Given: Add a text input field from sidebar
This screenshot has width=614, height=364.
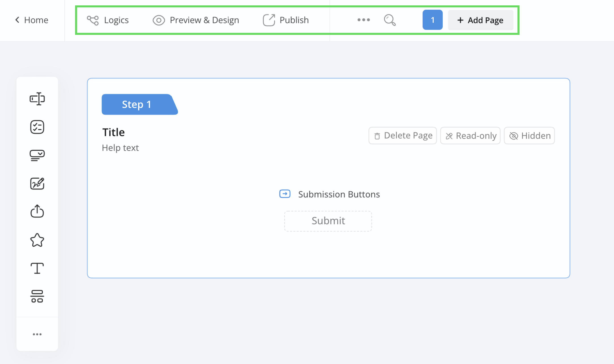Looking at the screenshot, I should [x=37, y=99].
